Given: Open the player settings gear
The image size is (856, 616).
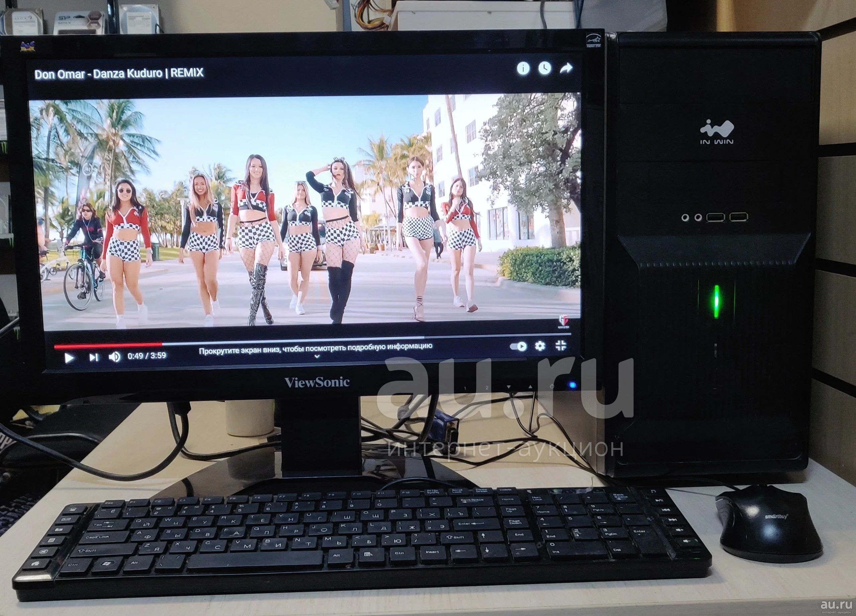Looking at the screenshot, I should tap(540, 346).
